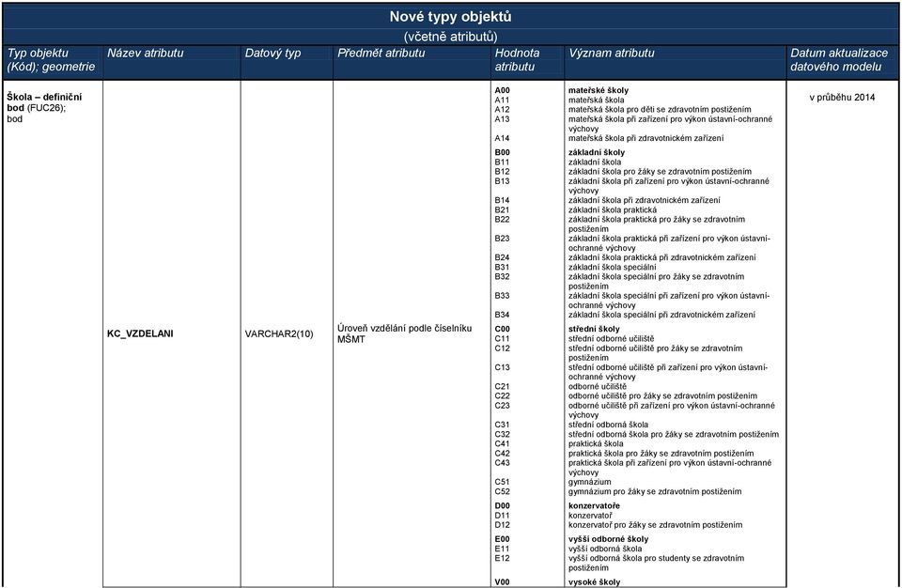Select code value 'B14'
This screenshot has width=902, height=588.
point(502,200)
